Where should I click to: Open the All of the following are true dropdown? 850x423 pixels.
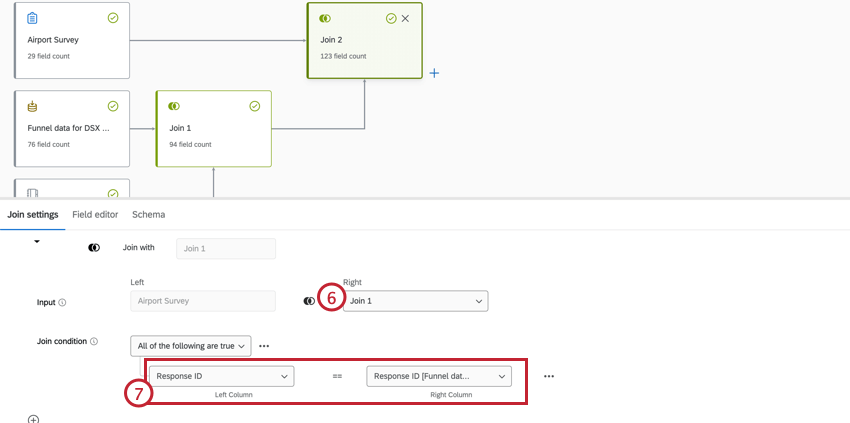(191, 346)
